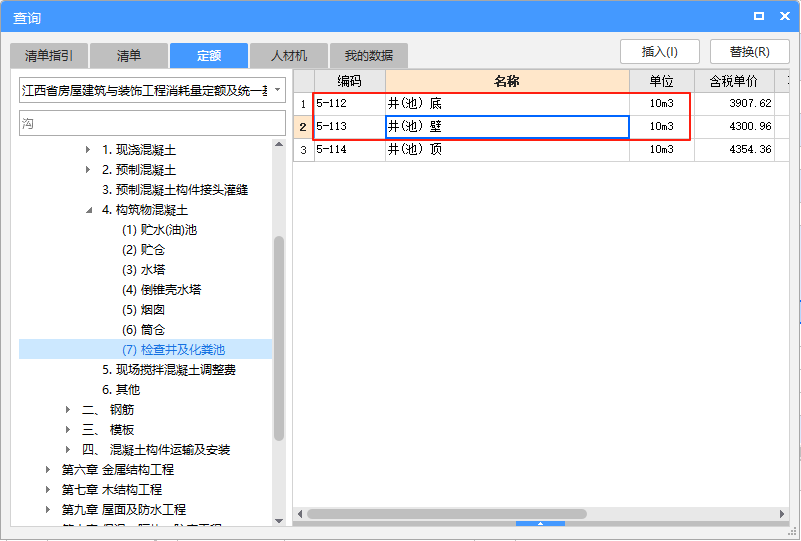Viewport: 801px width, 541px height.
Task: Click the 编码 column header
Action: [x=350, y=81]
